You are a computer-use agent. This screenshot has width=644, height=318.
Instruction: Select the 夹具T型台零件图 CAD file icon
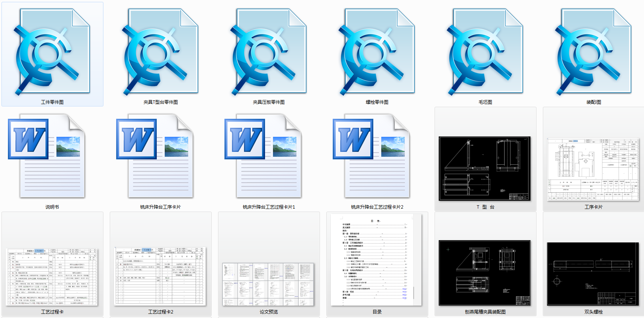161,52
